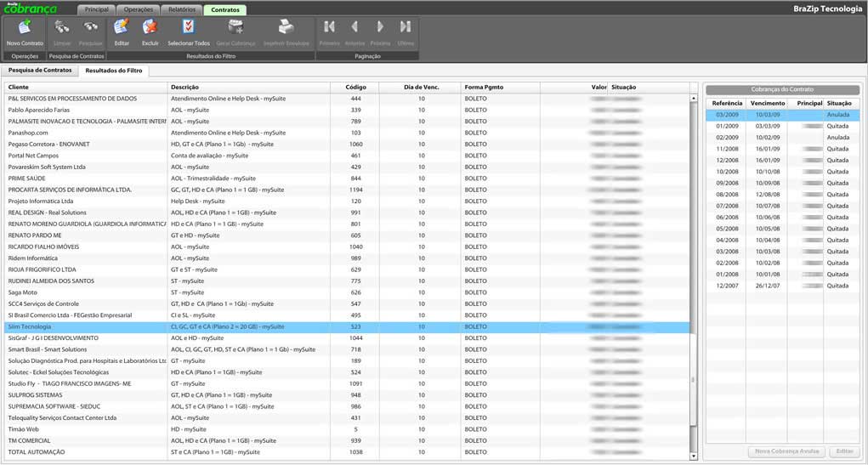868x465 pixels.
Task: Click the contracts list scrollbar thumb
Action: coord(693,380)
